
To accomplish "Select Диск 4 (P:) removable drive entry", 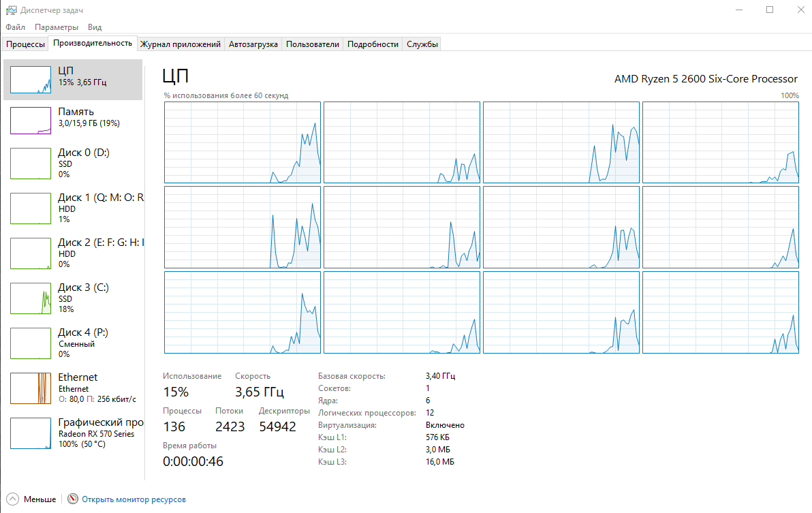I will (73, 343).
